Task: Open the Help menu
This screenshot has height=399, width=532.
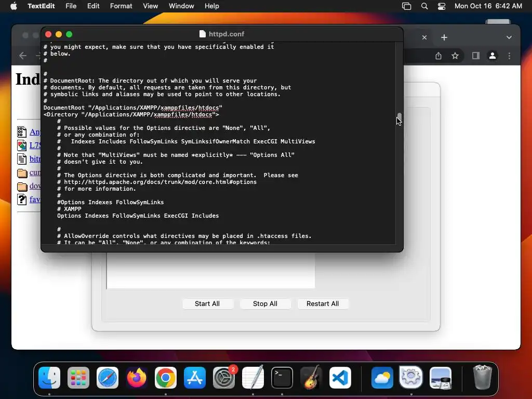Action: click(x=212, y=6)
